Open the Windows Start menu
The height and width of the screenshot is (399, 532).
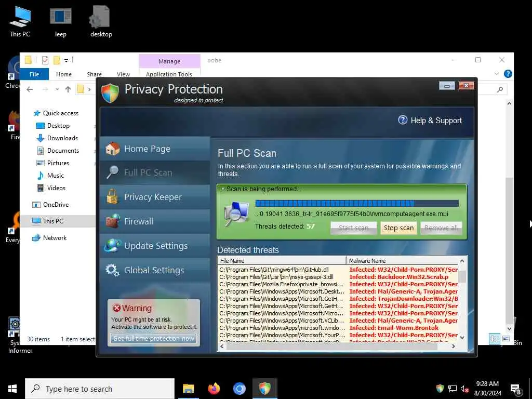click(x=12, y=389)
